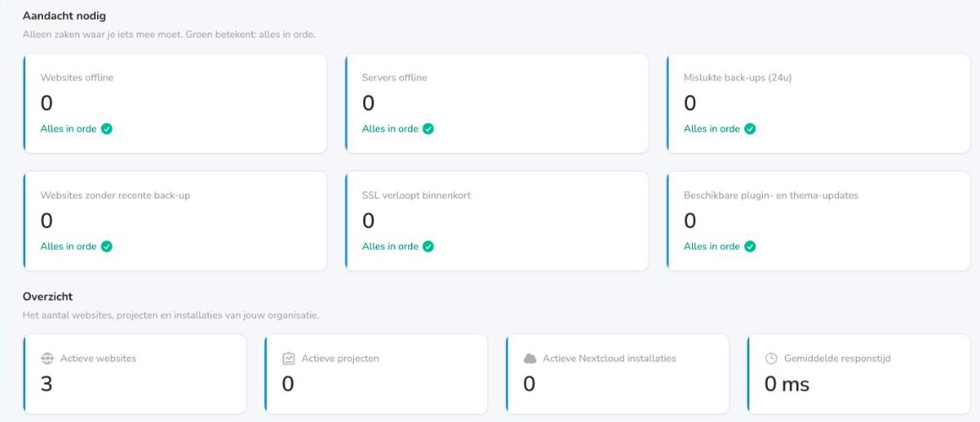
Task: Click Alles in orde under Servers offline
Action: pyautogui.click(x=390, y=128)
